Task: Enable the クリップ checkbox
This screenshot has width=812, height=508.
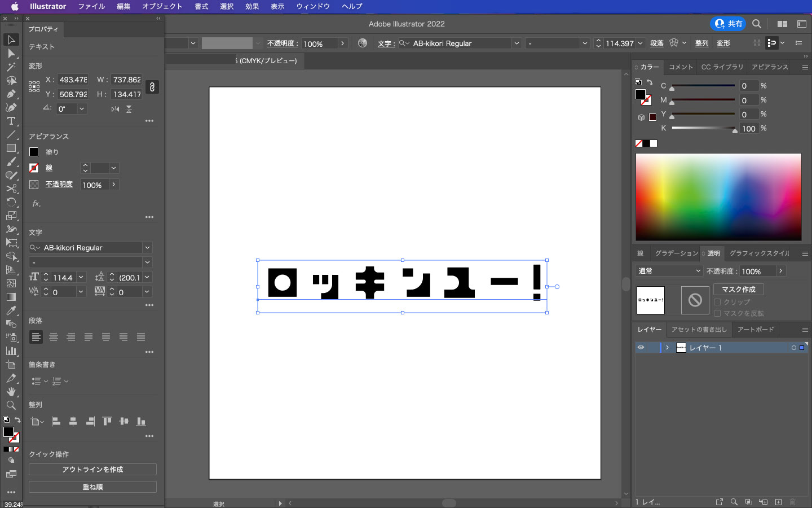Action: (717, 302)
